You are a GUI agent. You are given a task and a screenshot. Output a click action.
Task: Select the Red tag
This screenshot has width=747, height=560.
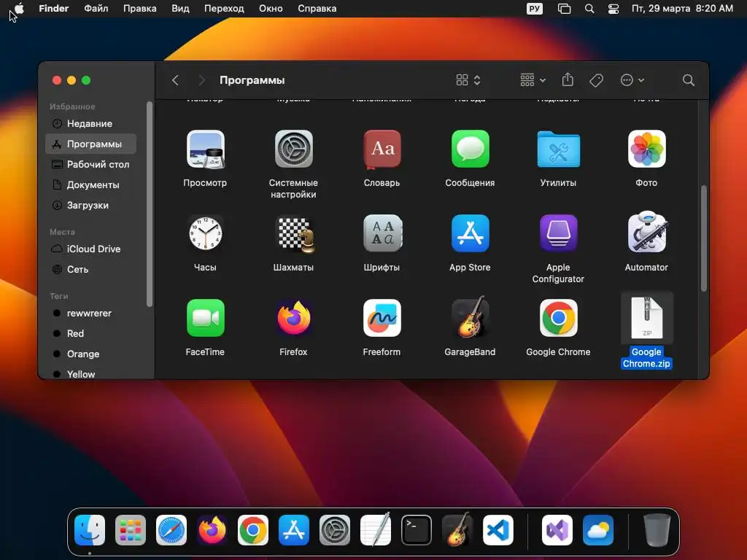tap(90, 334)
